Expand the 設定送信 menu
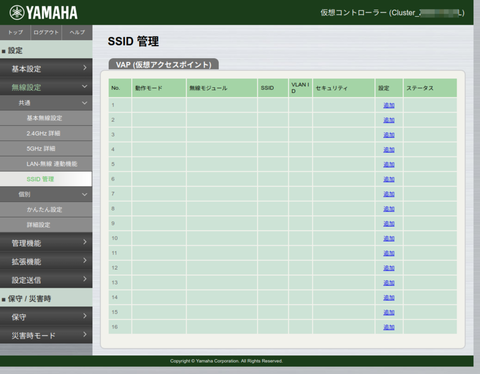Image resolution: width=480 pixels, height=374 pixels. coord(46,280)
